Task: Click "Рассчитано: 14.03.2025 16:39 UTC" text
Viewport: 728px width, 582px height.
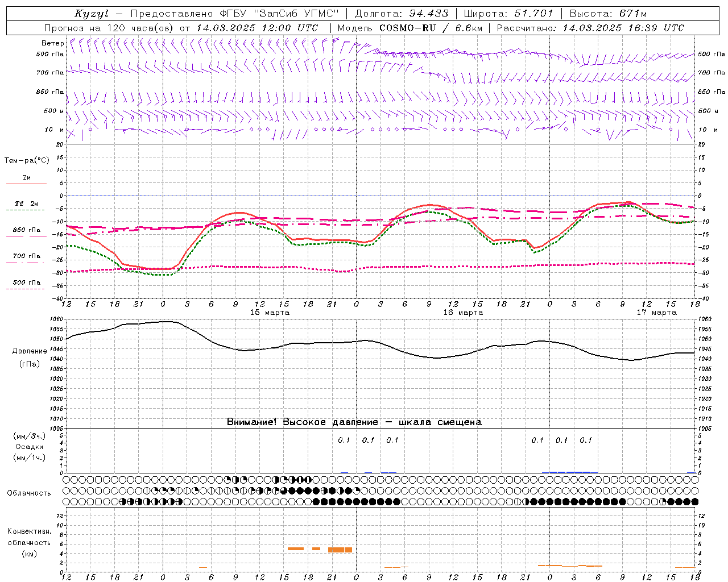Action: click(590, 28)
